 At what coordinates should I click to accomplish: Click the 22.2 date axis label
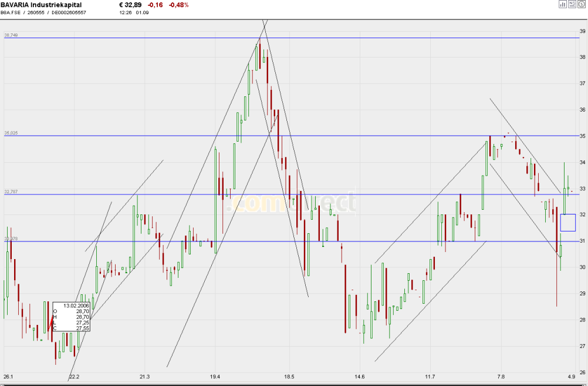point(75,377)
